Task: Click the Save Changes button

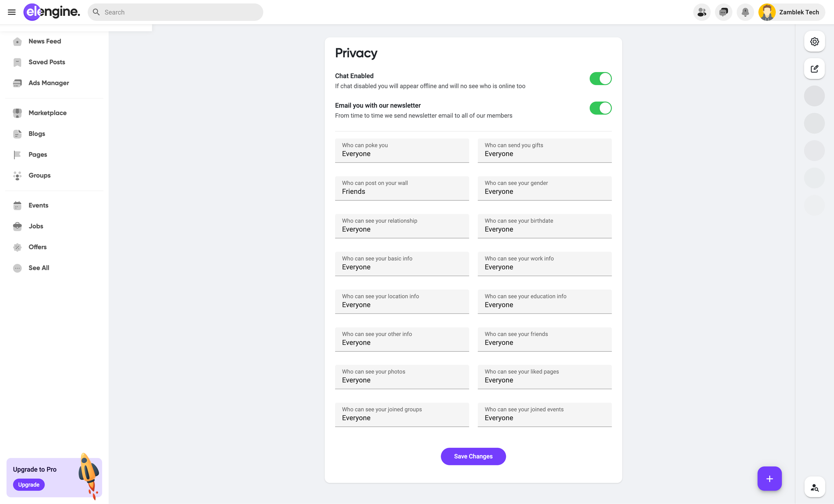Action: (473, 456)
